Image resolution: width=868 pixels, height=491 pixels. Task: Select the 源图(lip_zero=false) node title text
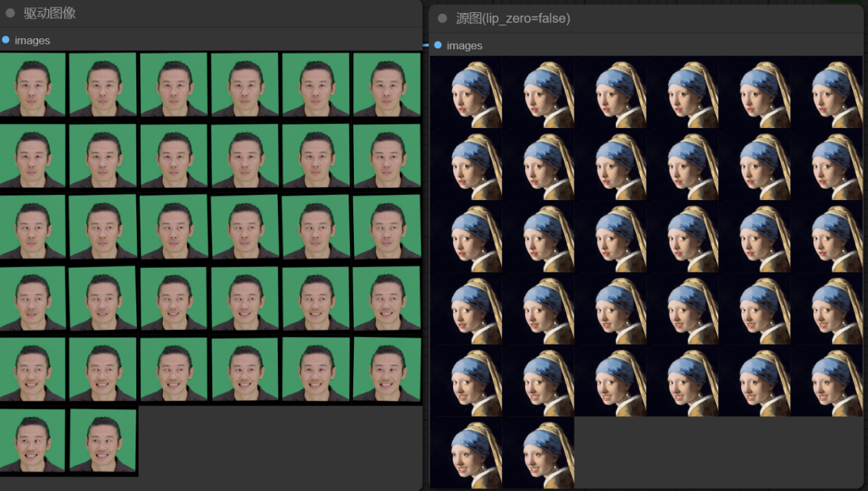[x=513, y=18]
